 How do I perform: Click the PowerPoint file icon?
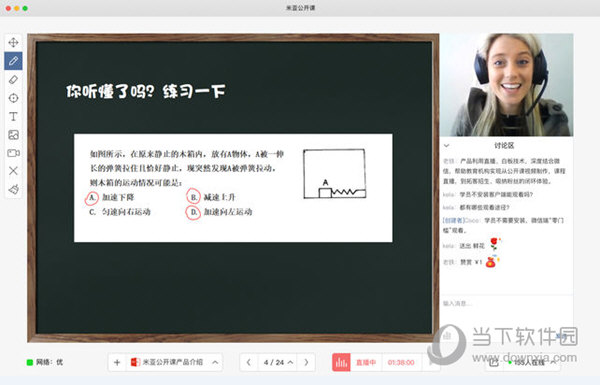pyautogui.click(x=135, y=362)
